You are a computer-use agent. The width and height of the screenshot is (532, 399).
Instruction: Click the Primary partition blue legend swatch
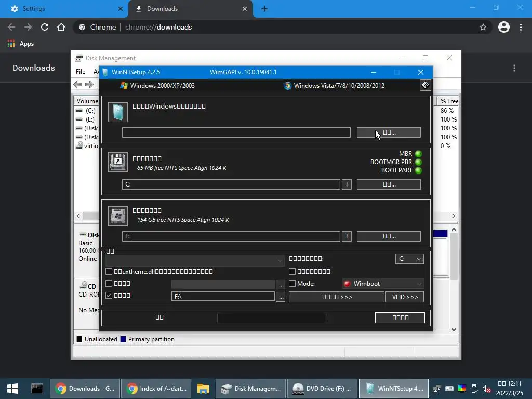(123, 339)
